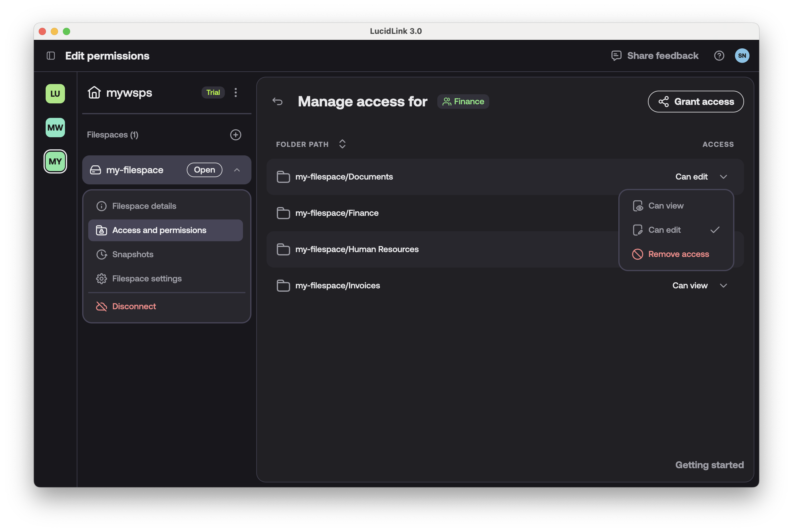This screenshot has height=532, width=793.
Task: Click the my-filespace/Human Resources folder icon
Action: coord(283,249)
